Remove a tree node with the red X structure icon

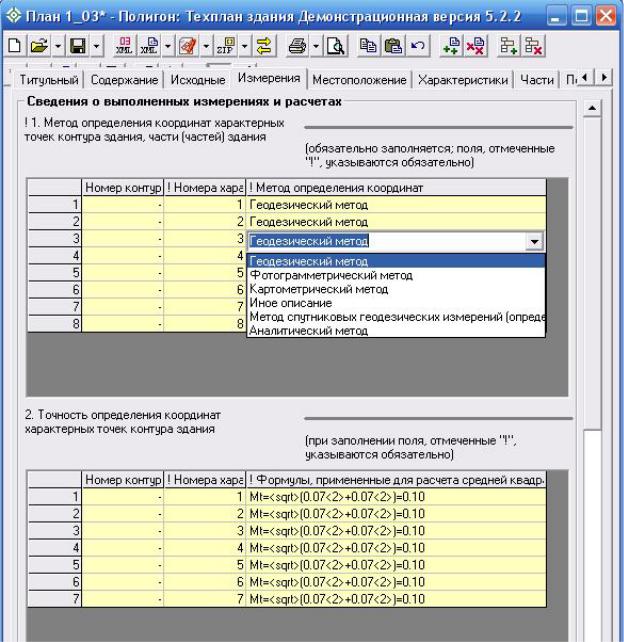(x=534, y=45)
